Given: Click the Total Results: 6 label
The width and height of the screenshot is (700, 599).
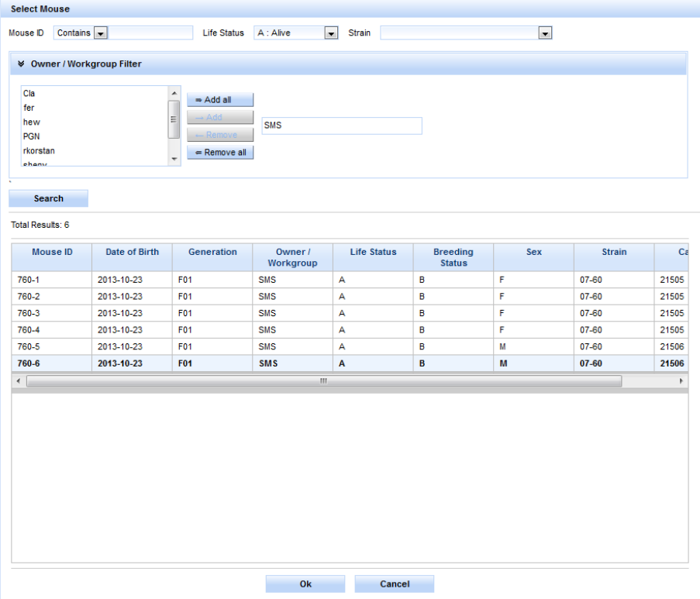Looking at the screenshot, I should pos(40,225).
